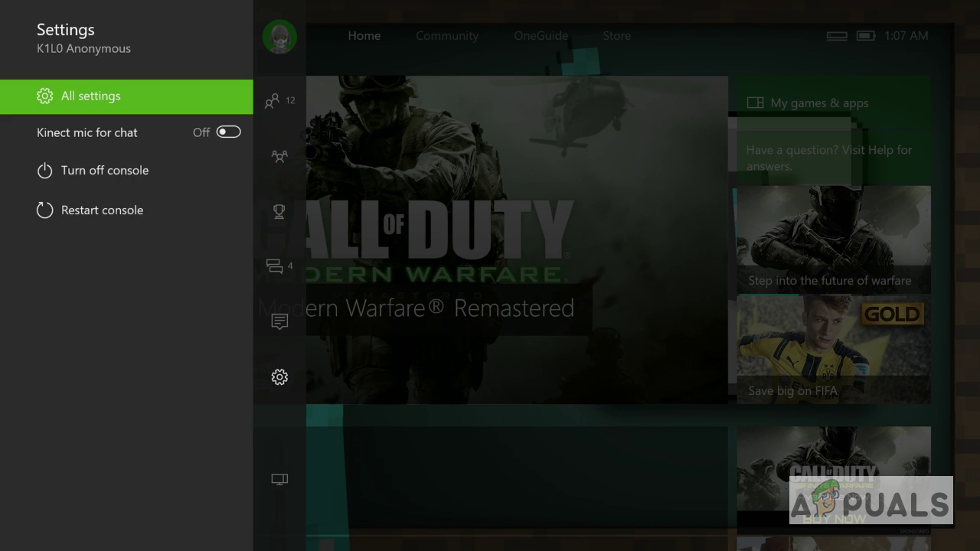Open the Friends icon showing 12
Image resolution: width=980 pixels, height=551 pixels.
point(279,101)
